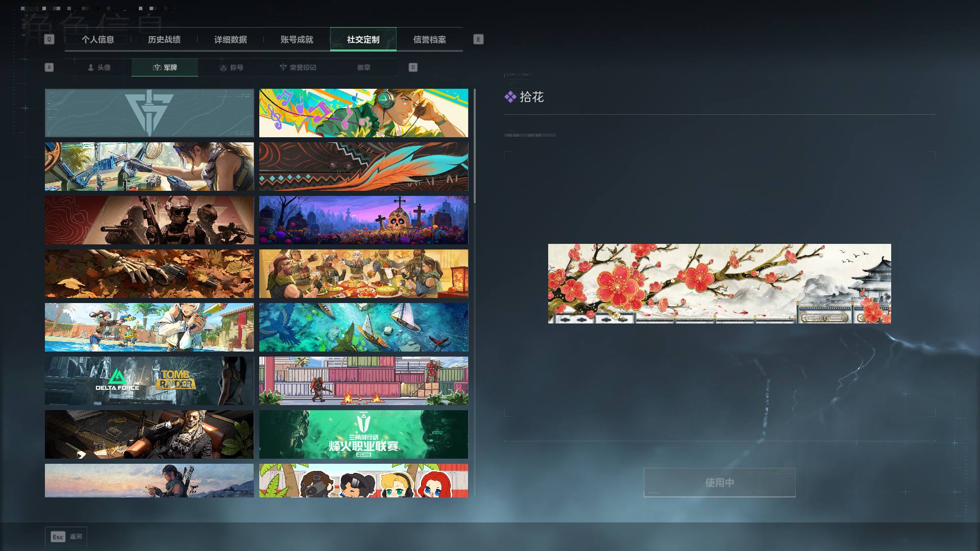980x551 pixels.
Task: Pick the skeleton hand autumn leaves dog tag
Action: click(149, 274)
